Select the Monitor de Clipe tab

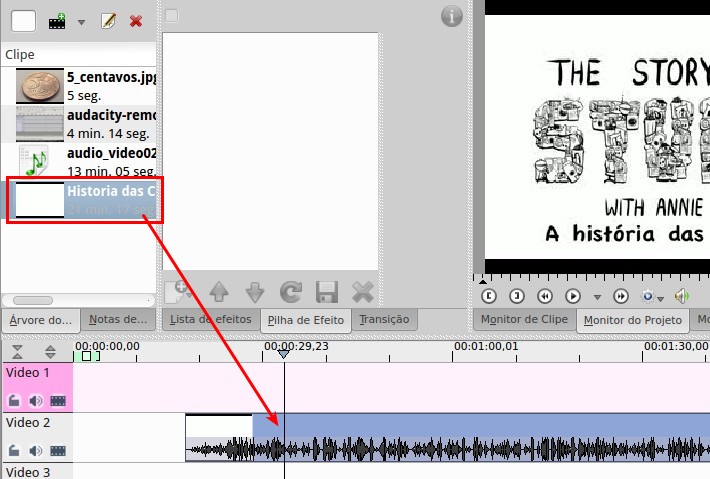523,319
